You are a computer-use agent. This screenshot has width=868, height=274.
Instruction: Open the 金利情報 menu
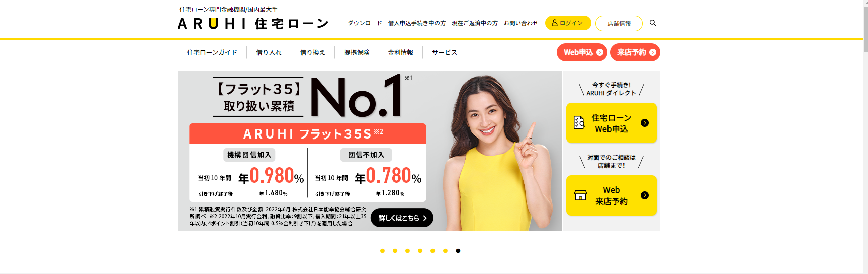click(400, 52)
